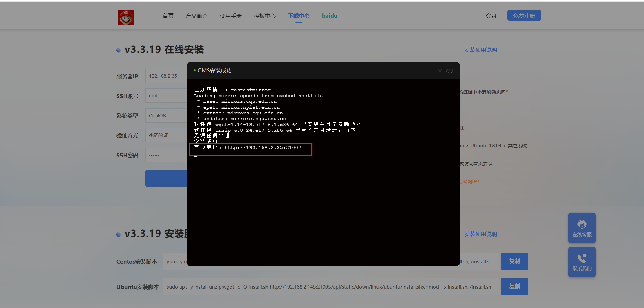Copy the Centos安装脚本 with 复制 button
This screenshot has height=308, width=644.
(x=514, y=261)
